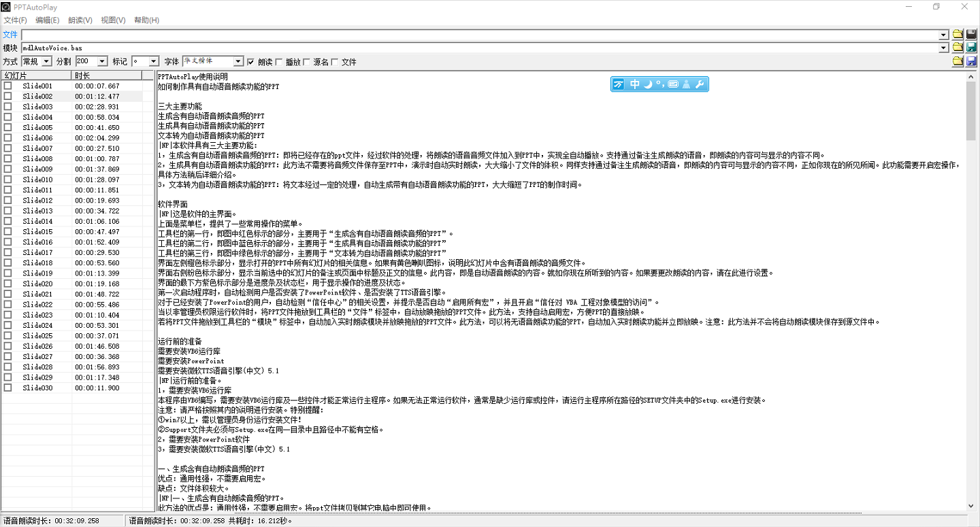Click duration 00:02:04.299
The width and height of the screenshot is (980, 527).
tap(97, 138)
